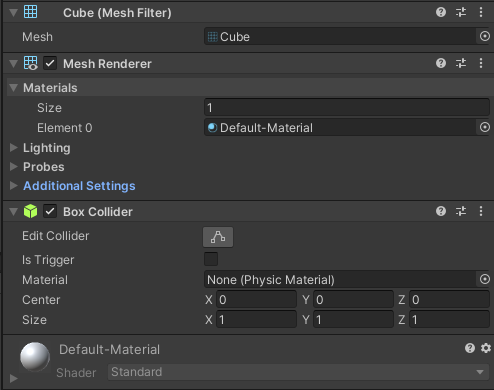Open Box Collider component options menu
Screen dimensions: 494x390
481,211
